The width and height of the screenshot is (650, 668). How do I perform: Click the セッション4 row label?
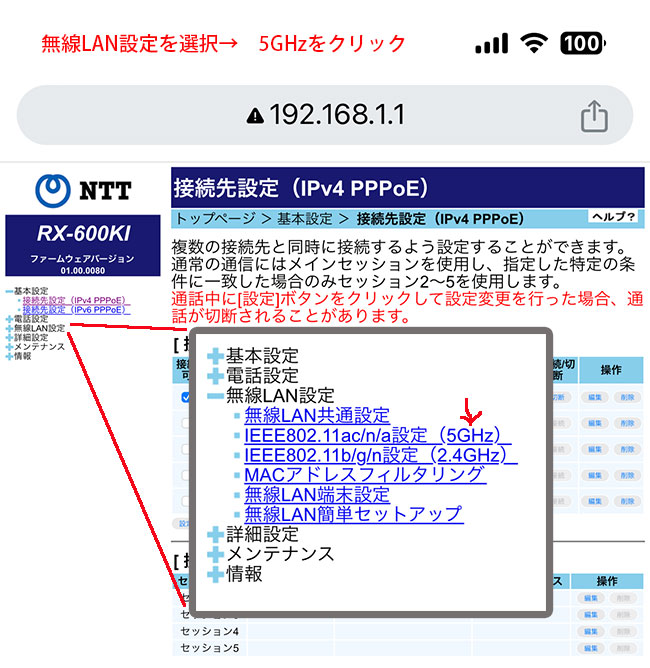209,631
